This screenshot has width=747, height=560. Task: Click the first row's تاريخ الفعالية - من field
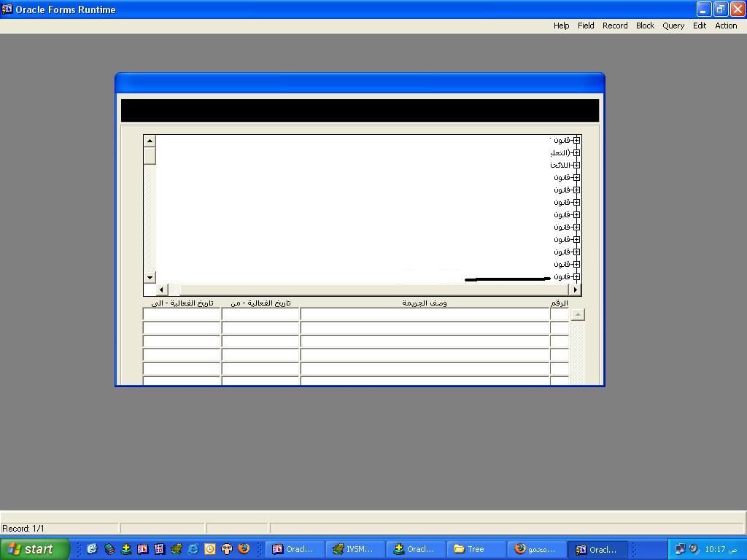(260, 314)
